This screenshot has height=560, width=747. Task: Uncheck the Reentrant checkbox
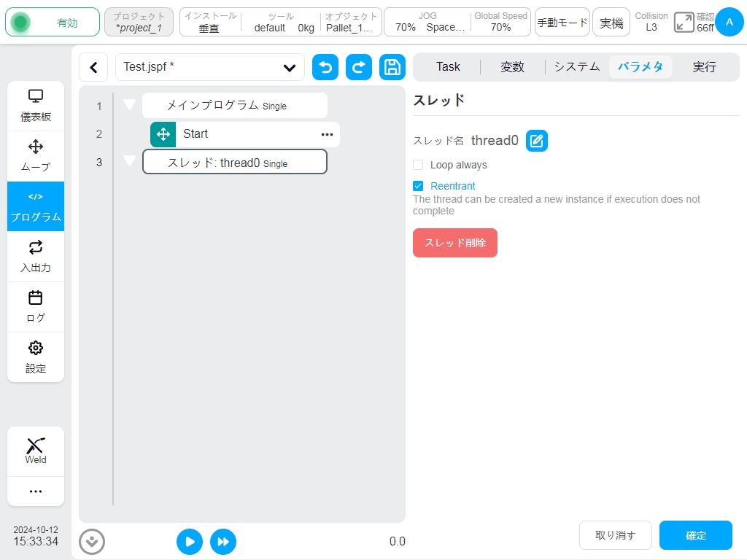(418, 186)
